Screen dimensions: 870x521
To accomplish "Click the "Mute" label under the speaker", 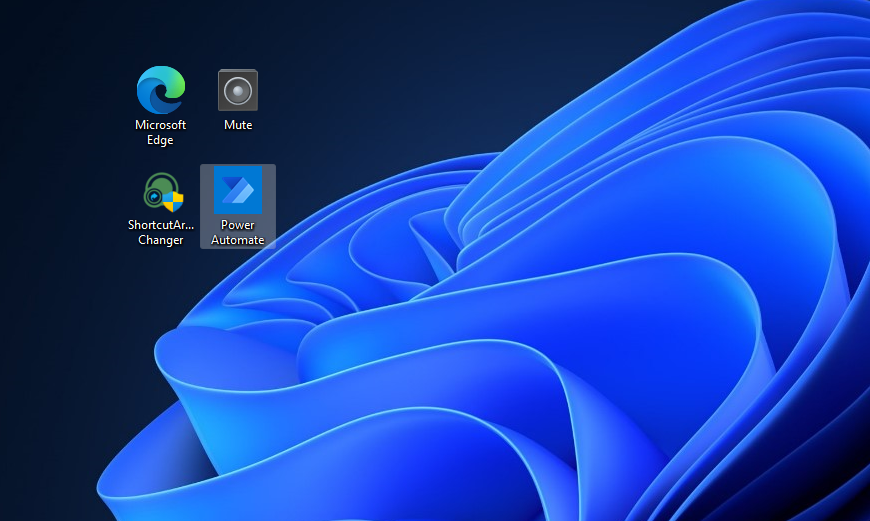I will click(x=238, y=125).
